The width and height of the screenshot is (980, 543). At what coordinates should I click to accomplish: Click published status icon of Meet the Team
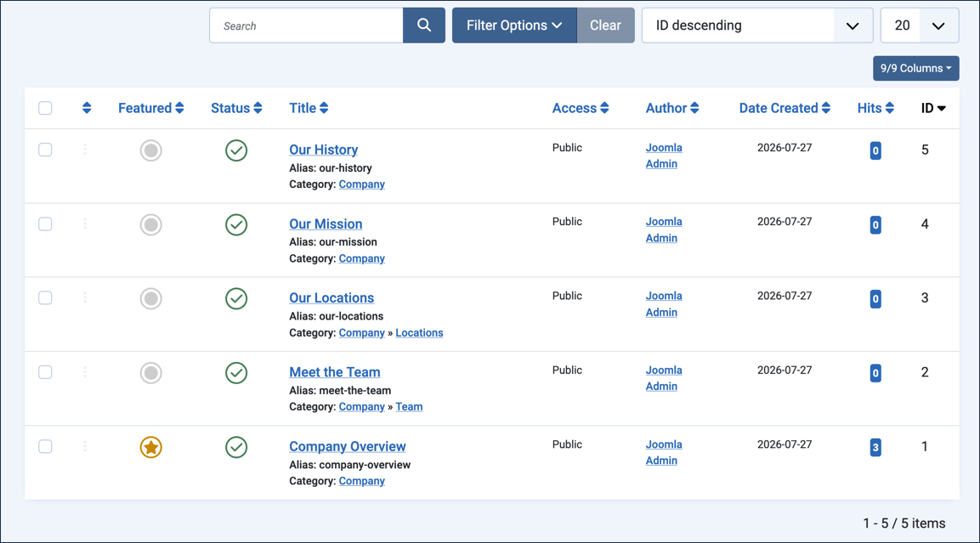pyautogui.click(x=236, y=373)
